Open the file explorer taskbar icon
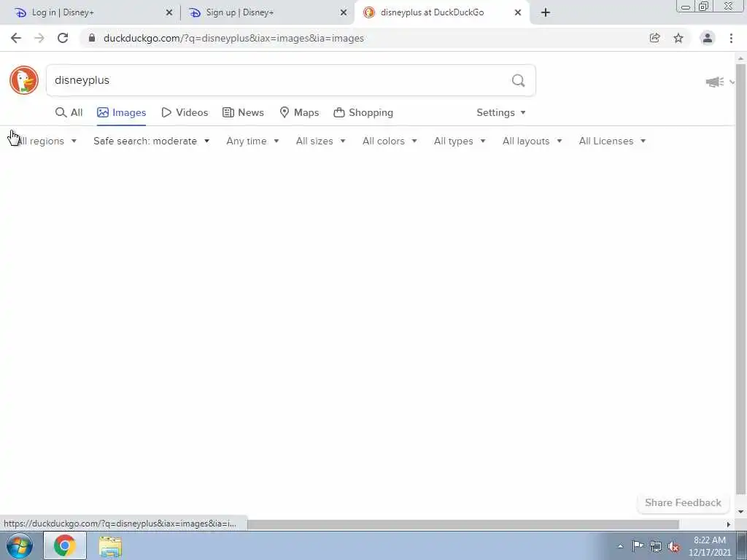Screen dimensions: 747x560 point(111,546)
